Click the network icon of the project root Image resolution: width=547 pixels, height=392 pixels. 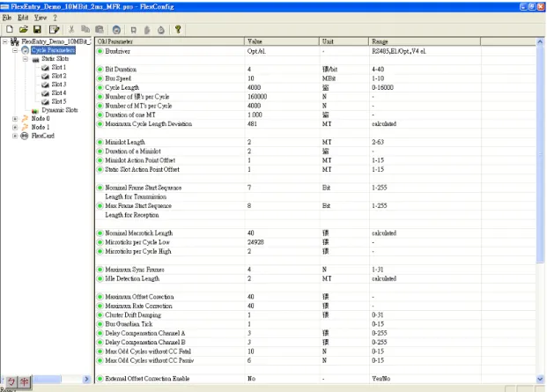[x=15, y=42]
